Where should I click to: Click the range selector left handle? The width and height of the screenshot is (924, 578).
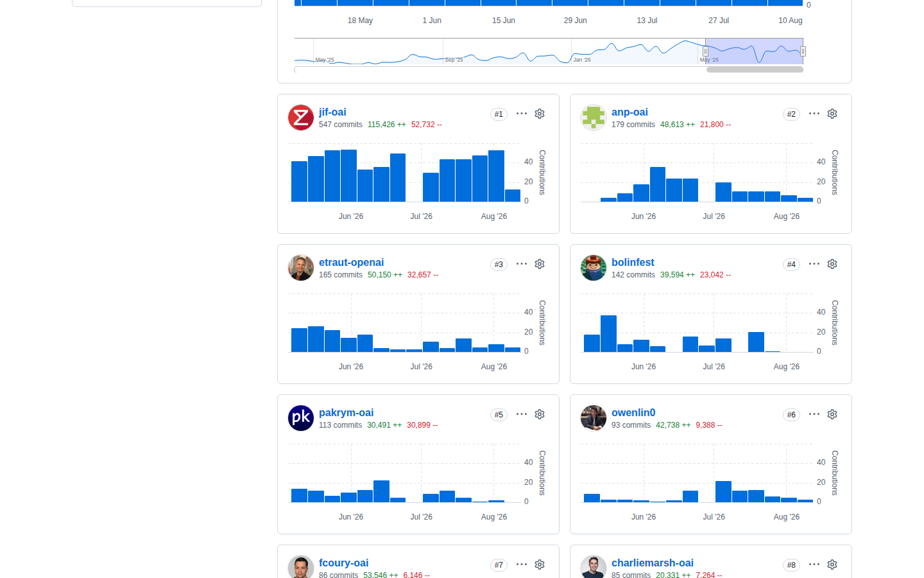pyautogui.click(x=705, y=51)
